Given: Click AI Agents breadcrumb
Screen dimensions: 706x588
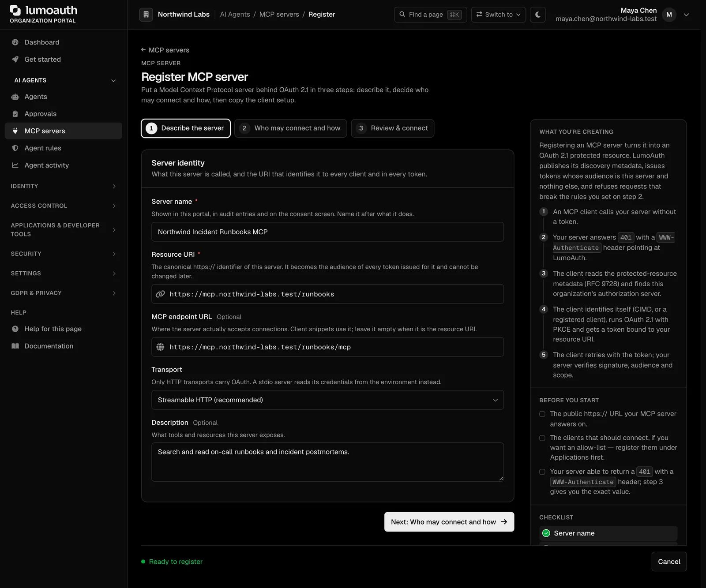Looking at the screenshot, I should click(x=235, y=15).
